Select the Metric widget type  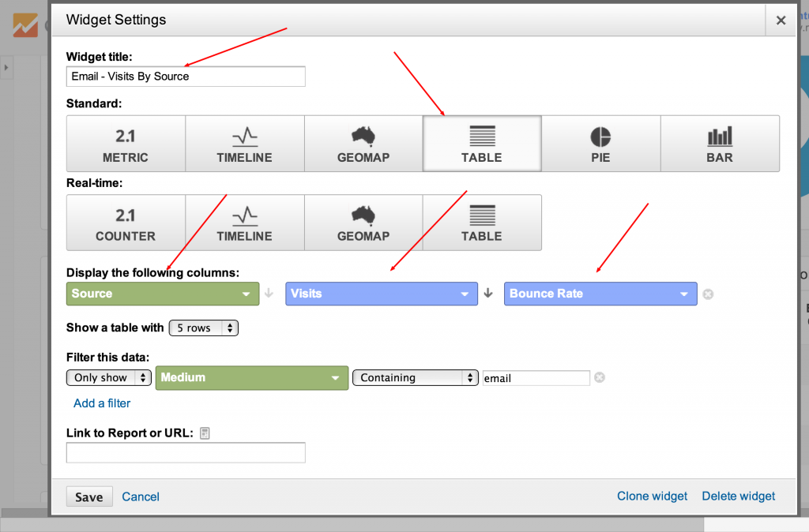point(125,143)
